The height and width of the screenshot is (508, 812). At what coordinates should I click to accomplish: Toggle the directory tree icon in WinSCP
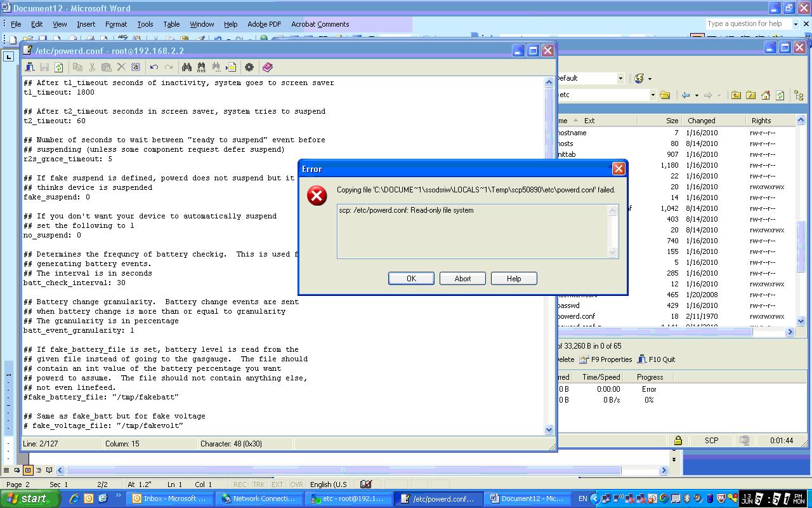pos(798,95)
